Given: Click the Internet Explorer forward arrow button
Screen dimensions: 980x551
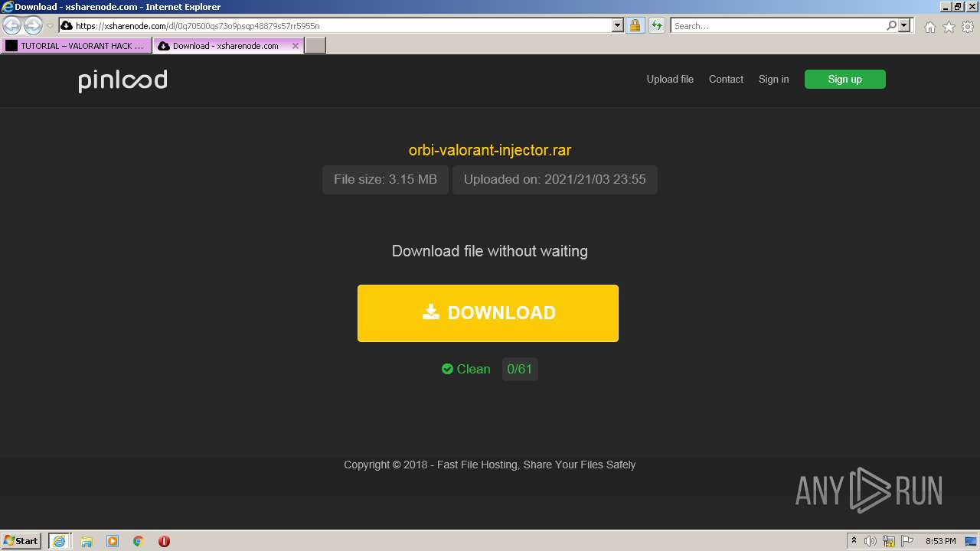Looking at the screenshot, I should 33,25.
